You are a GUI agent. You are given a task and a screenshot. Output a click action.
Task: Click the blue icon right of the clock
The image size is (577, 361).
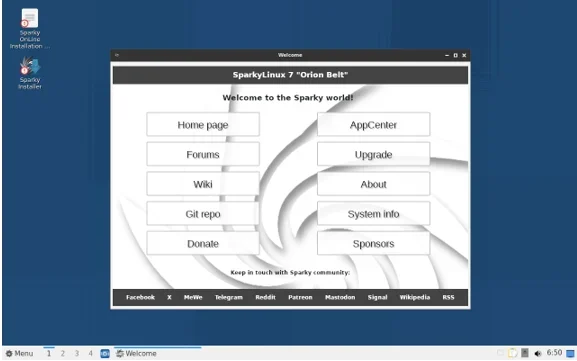coord(570,354)
